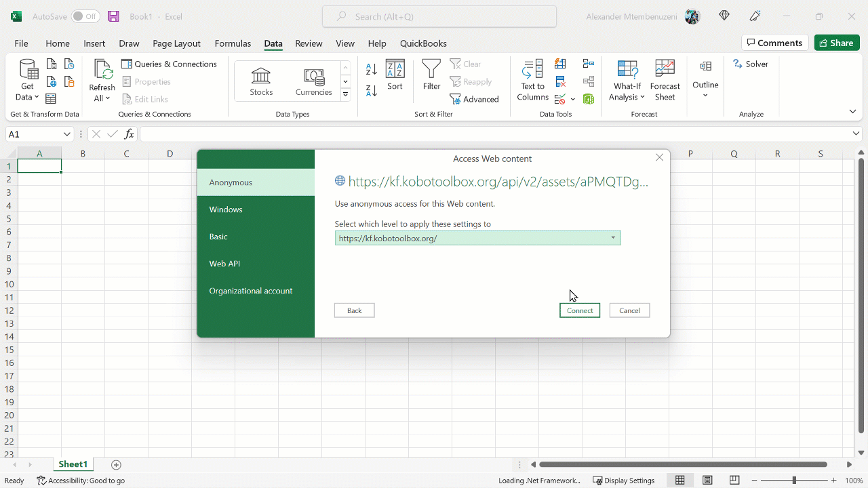The width and height of the screenshot is (868, 488).
Task: Choose Web API authentication
Action: click(x=256, y=264)
